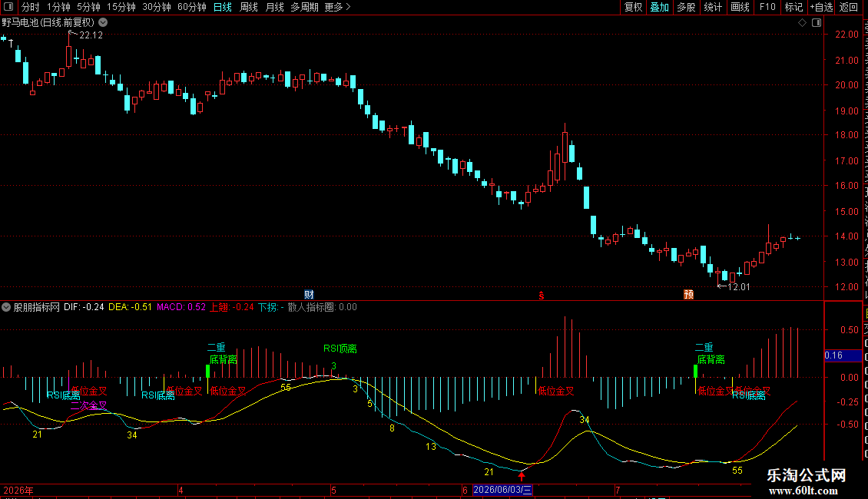Add stock via +自选 button
The image size is (868, 499).
[821, 7]
